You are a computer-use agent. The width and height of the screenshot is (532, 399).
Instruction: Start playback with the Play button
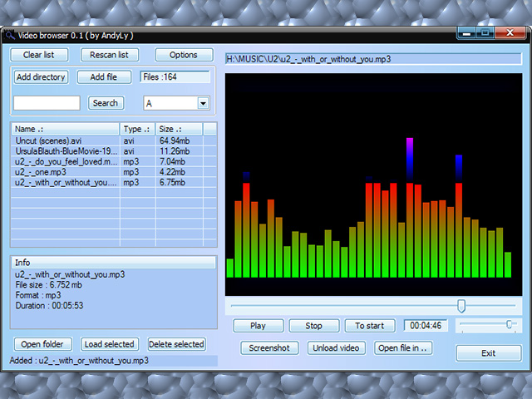pos(259,326)
